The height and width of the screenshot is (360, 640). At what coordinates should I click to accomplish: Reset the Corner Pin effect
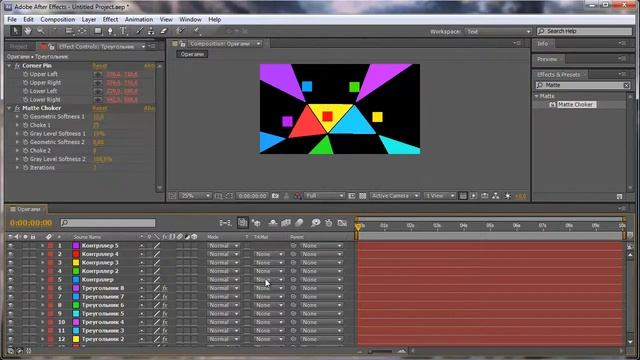click(99, 66)
